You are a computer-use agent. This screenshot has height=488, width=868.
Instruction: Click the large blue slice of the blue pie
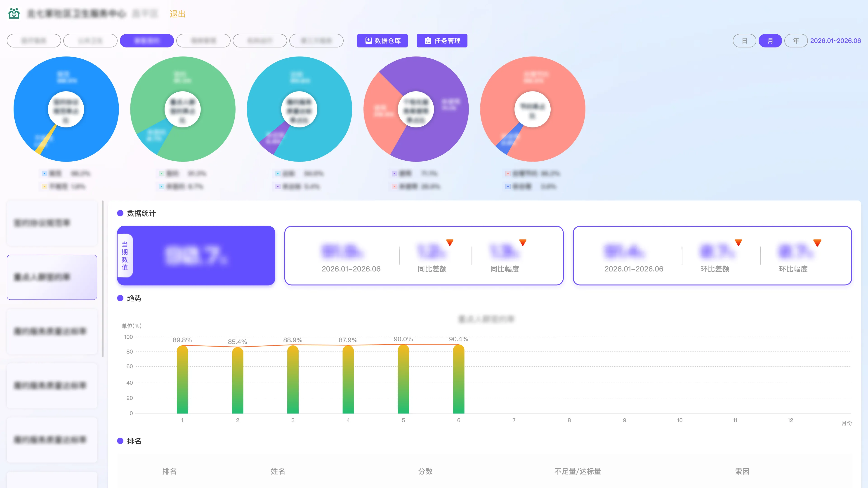point(91,84)
